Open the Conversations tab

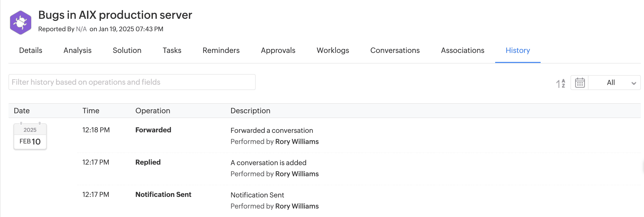pos(395,50)
